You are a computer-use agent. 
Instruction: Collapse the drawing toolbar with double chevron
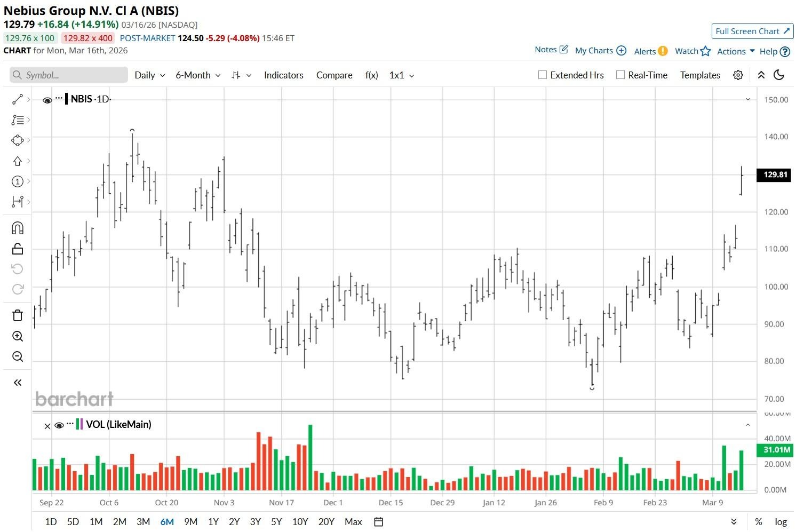coord(17,382)
